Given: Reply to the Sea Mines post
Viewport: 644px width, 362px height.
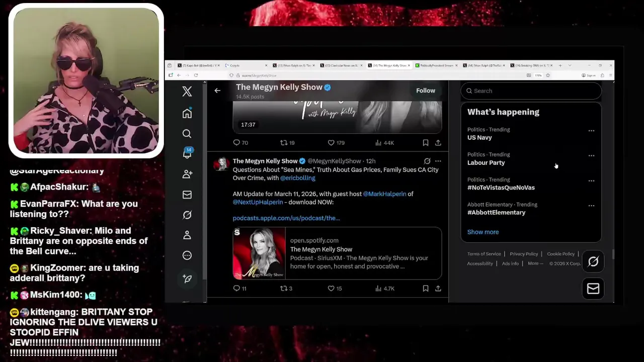Looking at the screenshot, I should [239, 289].
